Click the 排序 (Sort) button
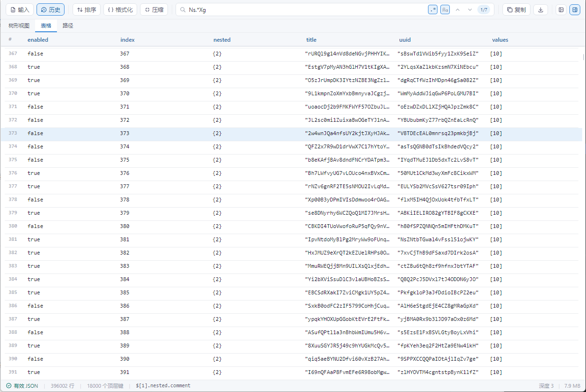Image resolution: width=586 pixels, height=392 pixels. click(x=86, y=9)
